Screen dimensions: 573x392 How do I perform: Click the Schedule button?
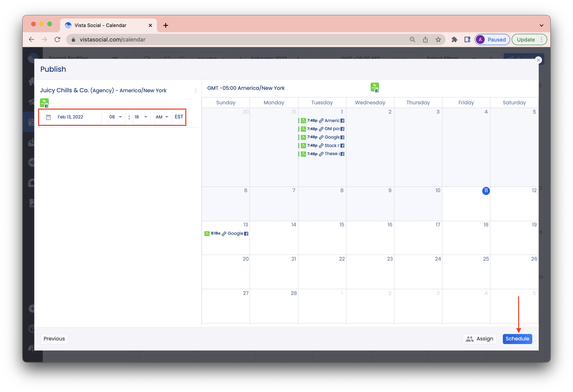pyautogui.click(x=517, y=339)
